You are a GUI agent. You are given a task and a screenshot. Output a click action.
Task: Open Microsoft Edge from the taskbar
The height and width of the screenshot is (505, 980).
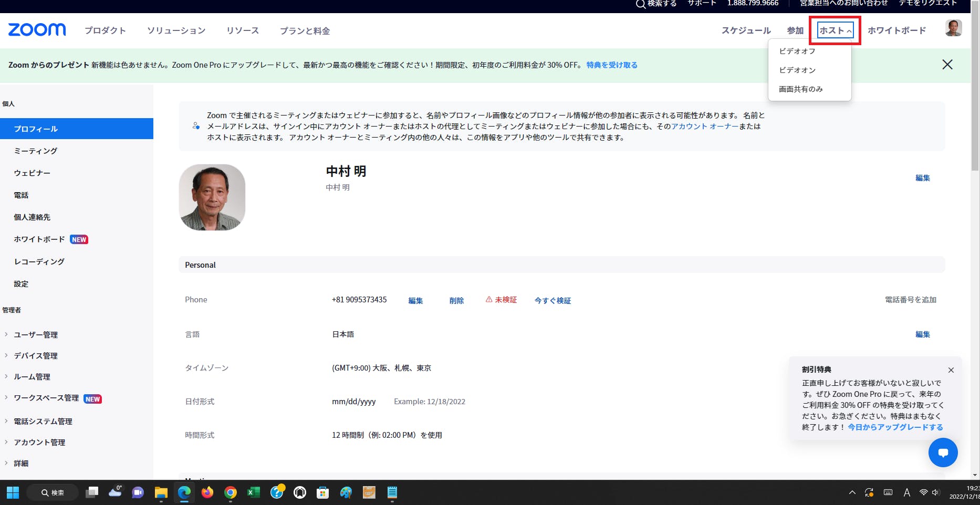coord(184,492)
